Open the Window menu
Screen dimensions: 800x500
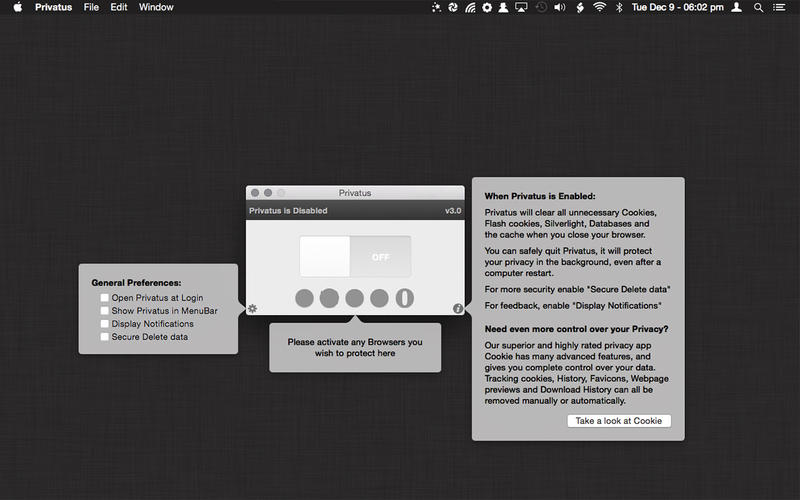pyautogui.click(x=156, y=7)
